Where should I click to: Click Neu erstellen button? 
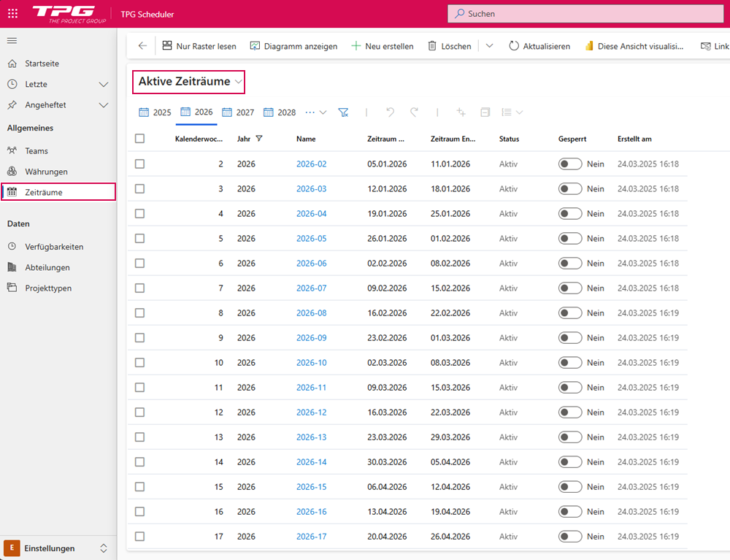383,46
